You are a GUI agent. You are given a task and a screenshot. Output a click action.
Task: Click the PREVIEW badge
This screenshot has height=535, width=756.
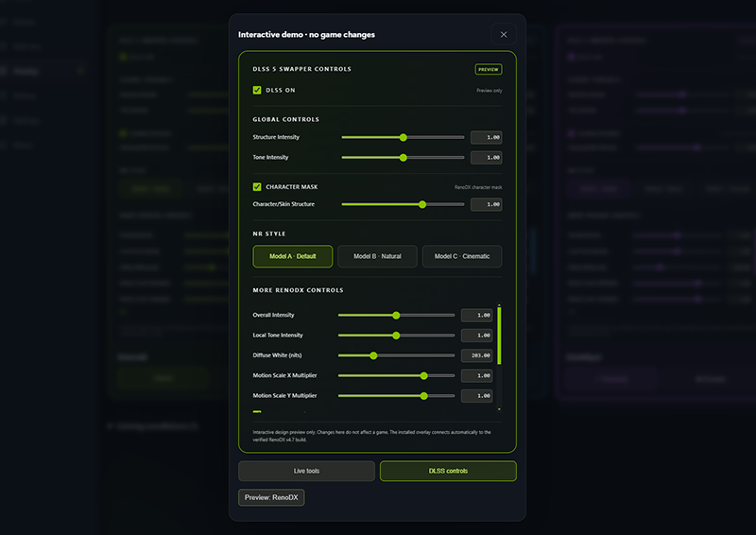[489, 69]
